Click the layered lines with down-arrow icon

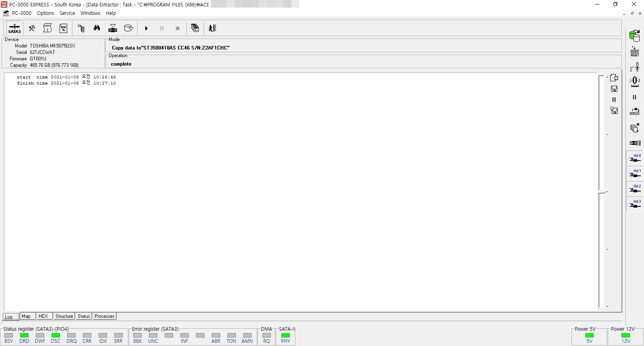[x=113, y=28]
